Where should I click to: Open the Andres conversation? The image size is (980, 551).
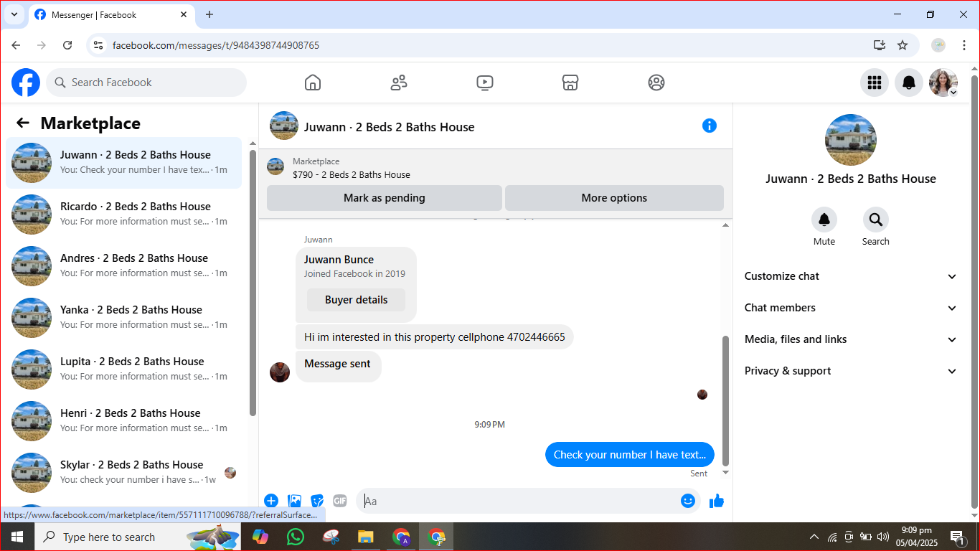point(124,266)
